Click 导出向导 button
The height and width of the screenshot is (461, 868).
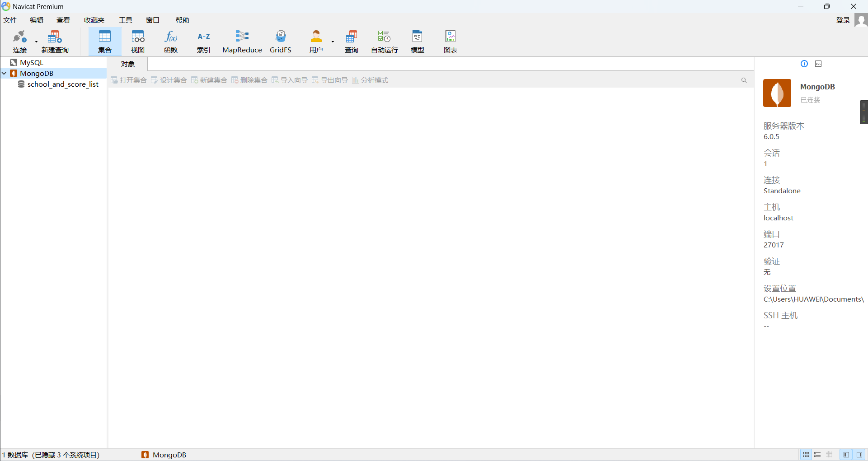pos(330,80)
